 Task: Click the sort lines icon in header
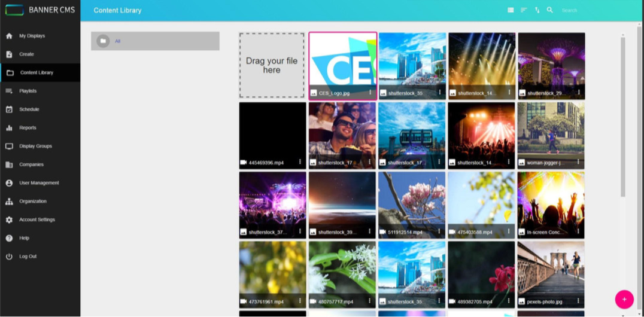(x=524, y=10)
